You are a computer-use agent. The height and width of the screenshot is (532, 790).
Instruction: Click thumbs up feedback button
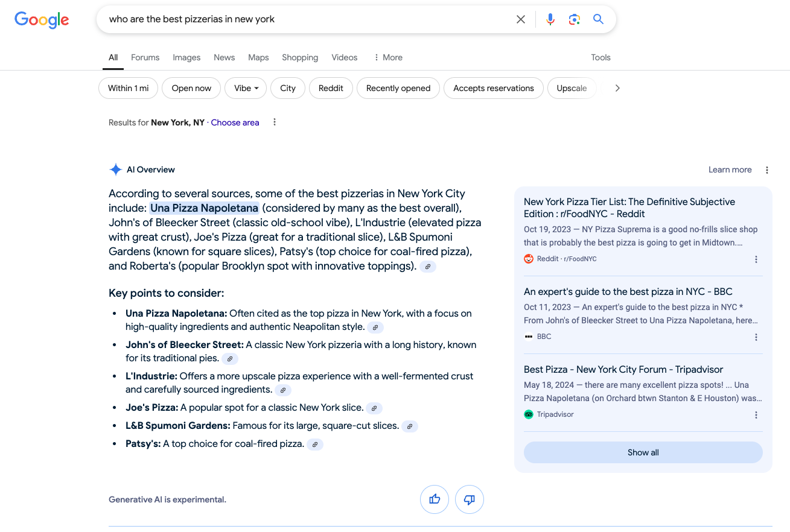(435, 499)
